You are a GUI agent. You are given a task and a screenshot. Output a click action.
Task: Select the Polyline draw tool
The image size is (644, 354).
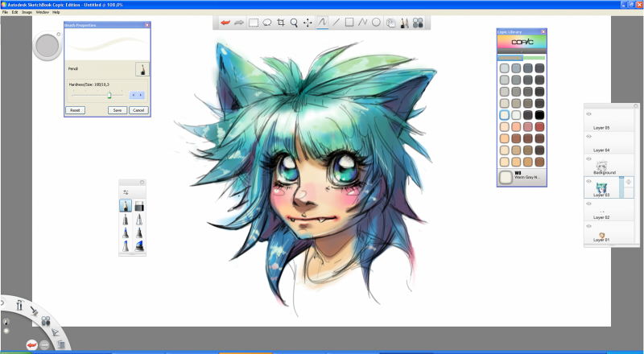363,23
